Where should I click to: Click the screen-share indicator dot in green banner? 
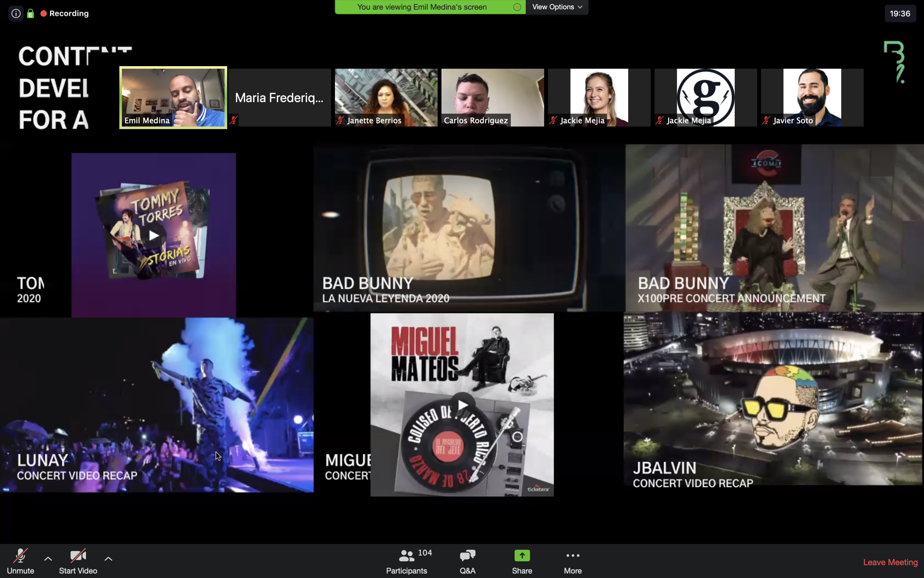517,7
